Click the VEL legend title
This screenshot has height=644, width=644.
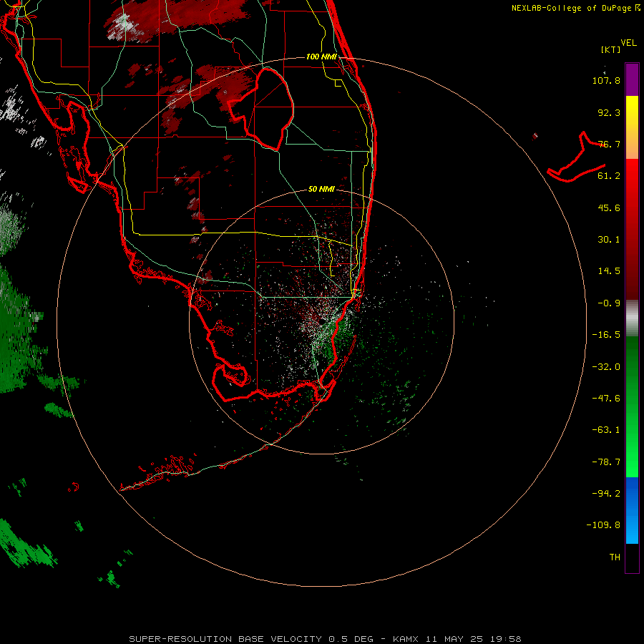pyautogui.click(x=628, y=43)
